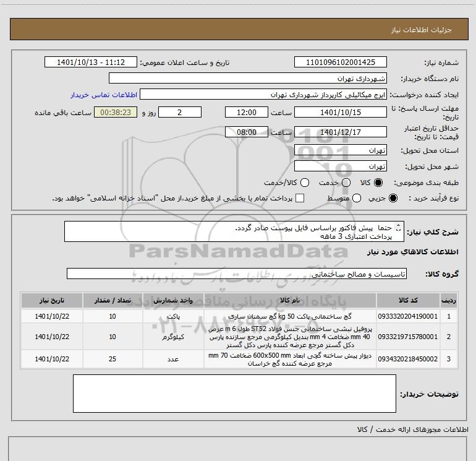The height and width of the screenshot is (461, 476).
Task: Click quantity 25 in row 3
Action: click(113, 359)
